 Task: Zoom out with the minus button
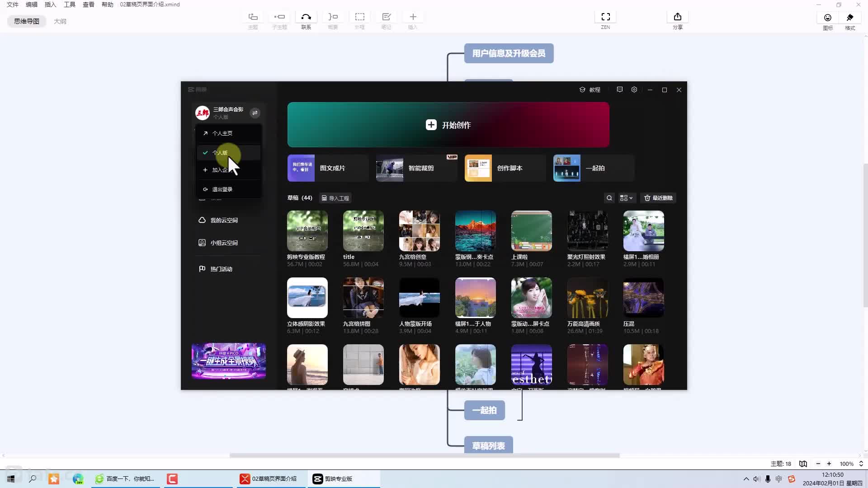[x=818, y=464]
